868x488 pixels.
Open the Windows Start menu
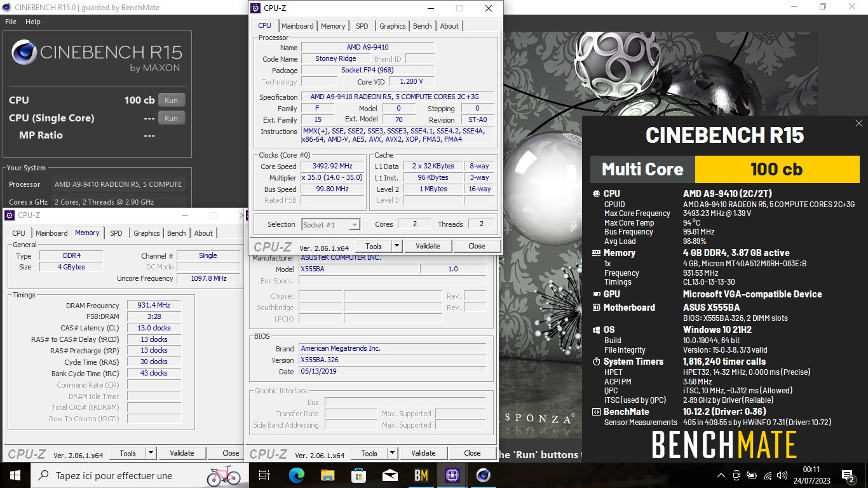tap(15, 475)
